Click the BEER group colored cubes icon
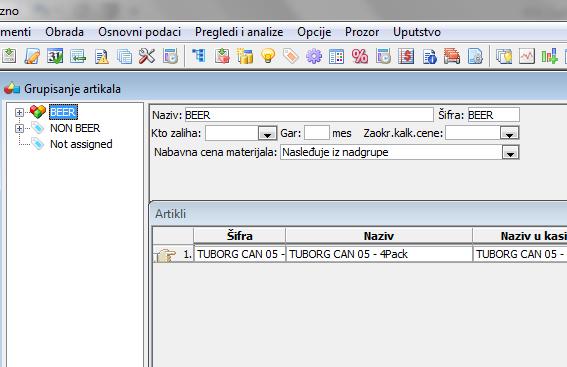This screenshot has height=367, width=567. coord(38,111)
